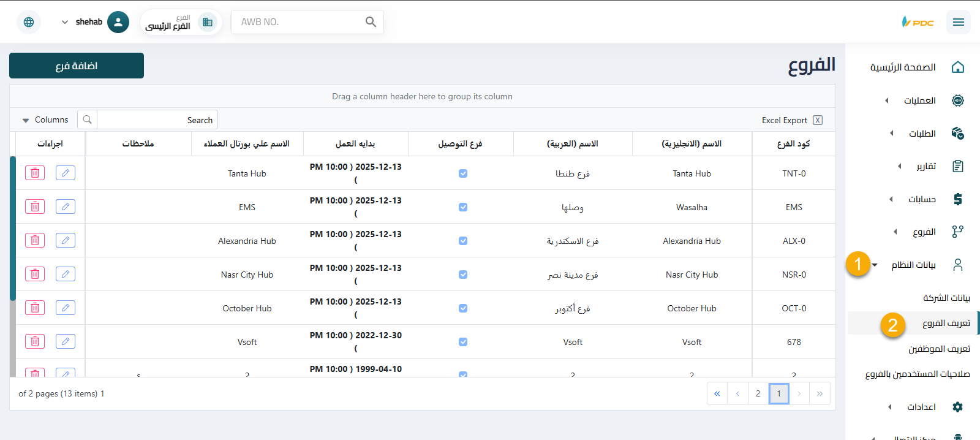Click the pager double-left arrow button
The image size is (980, 440).
[x=717, y=393]
